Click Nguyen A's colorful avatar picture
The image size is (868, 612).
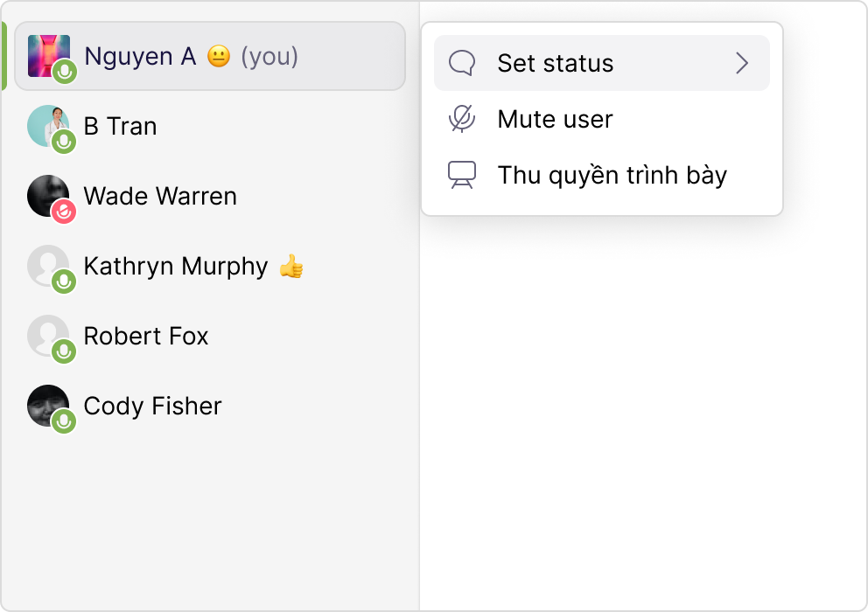click(x=45, y=52)
